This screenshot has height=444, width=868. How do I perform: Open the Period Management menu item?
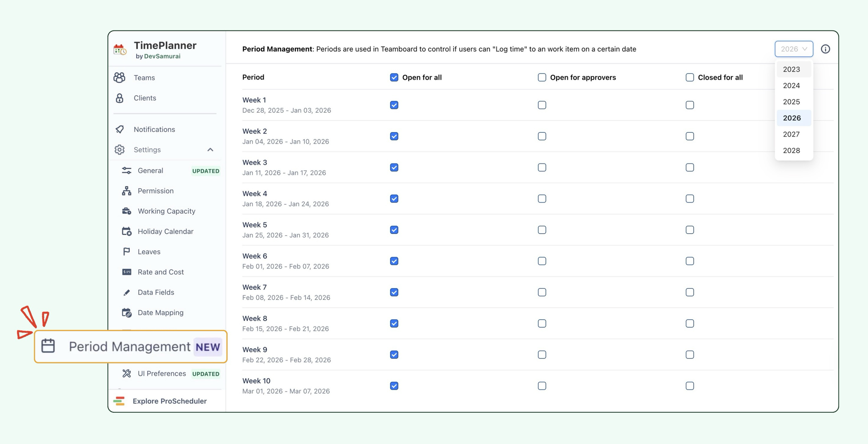(x=130, y=347)
